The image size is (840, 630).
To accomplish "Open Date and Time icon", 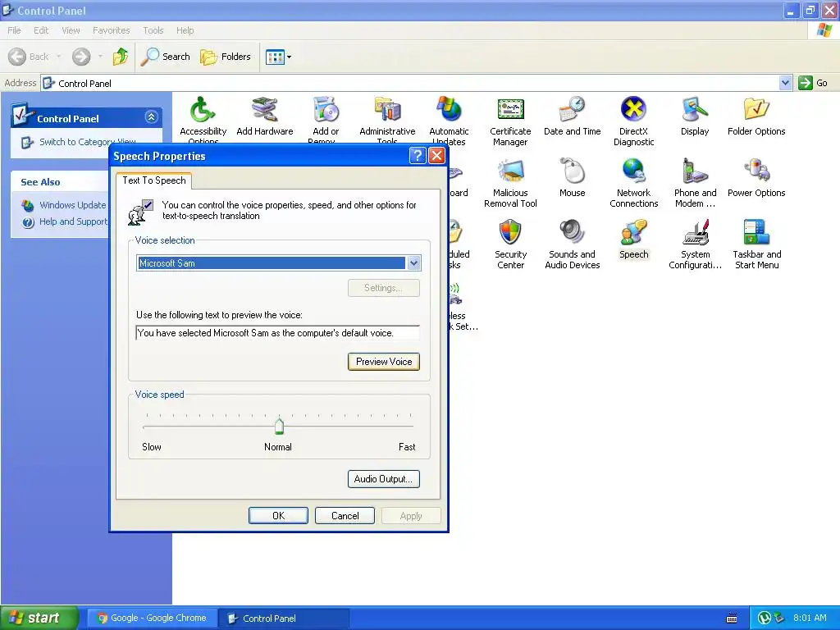I will coord(572,110).
